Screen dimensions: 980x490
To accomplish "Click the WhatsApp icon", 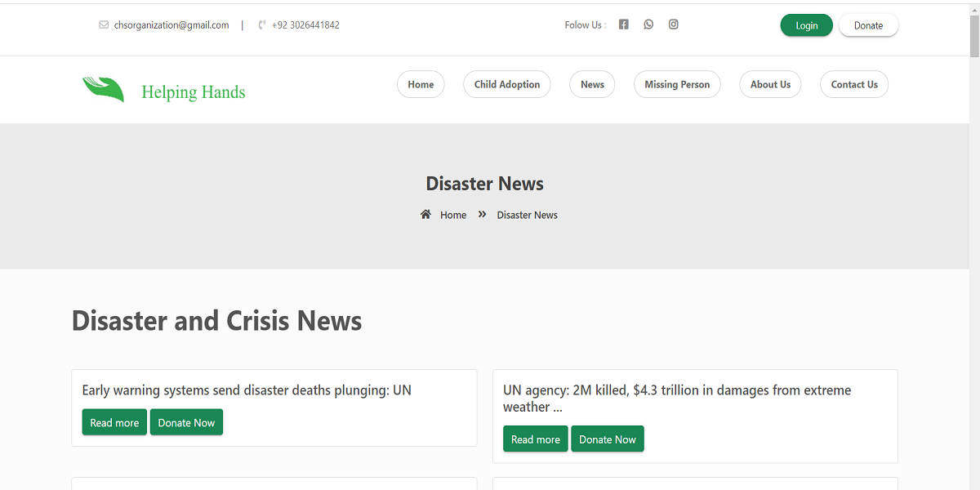I will tap(648, 24).
